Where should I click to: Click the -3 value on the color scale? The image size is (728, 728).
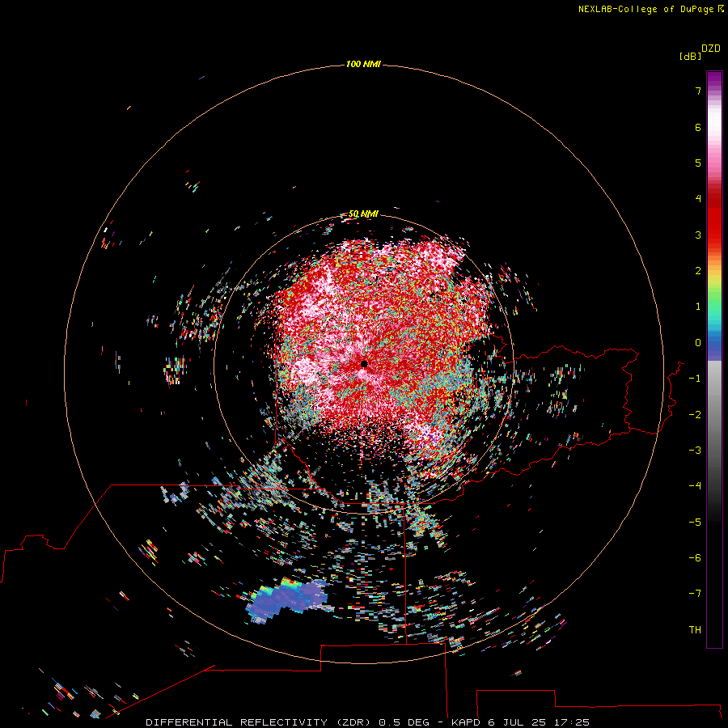695,451
